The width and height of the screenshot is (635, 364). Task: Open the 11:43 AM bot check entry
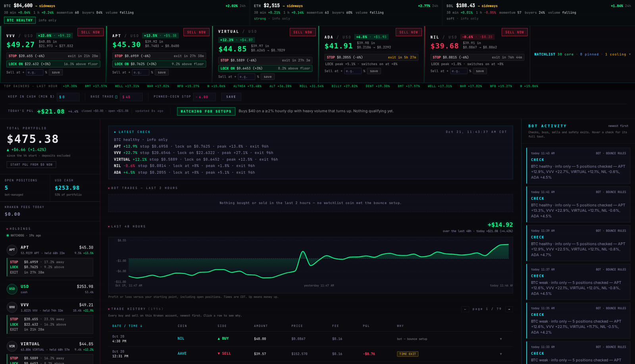tap(578, 166)
